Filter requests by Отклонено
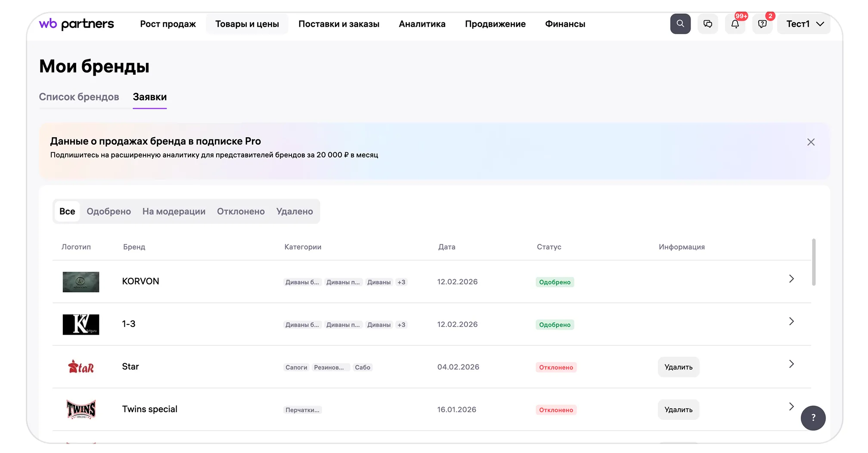 (x=241, y=211)
